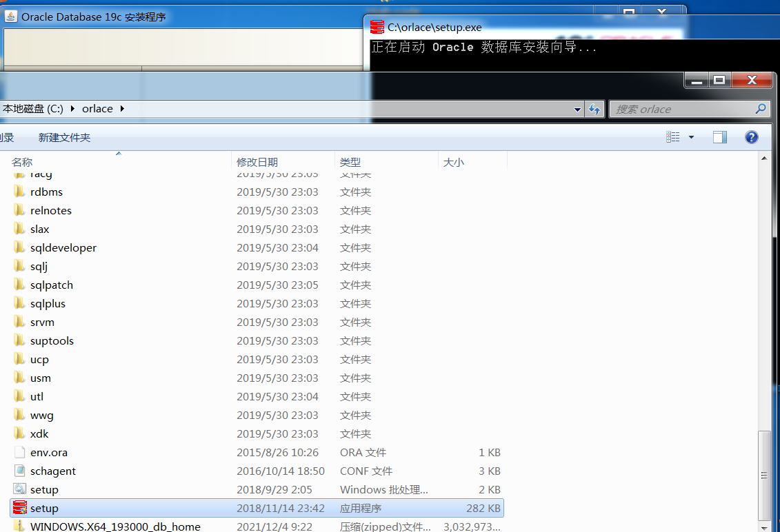Expand the arrow after 本地磁盘 (C:) in path
This screenshot has width=780, height=532.
click(72, 108)
